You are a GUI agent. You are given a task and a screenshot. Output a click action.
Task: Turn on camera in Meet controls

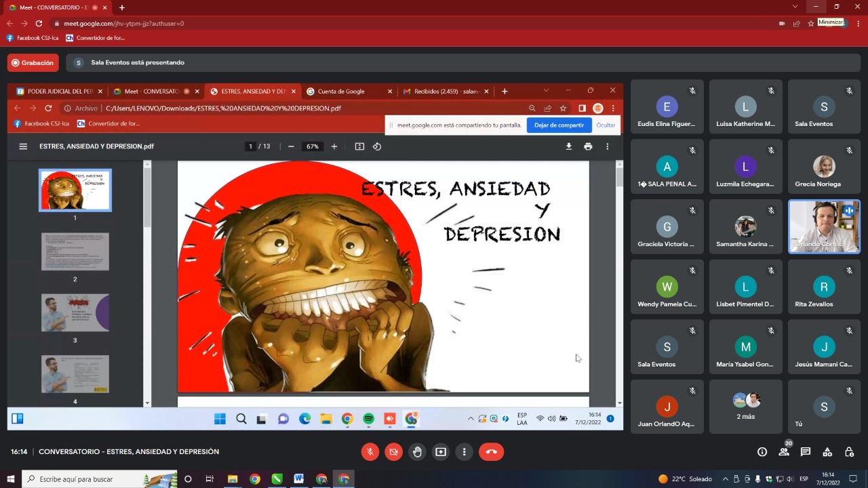(x=393, y=452)
